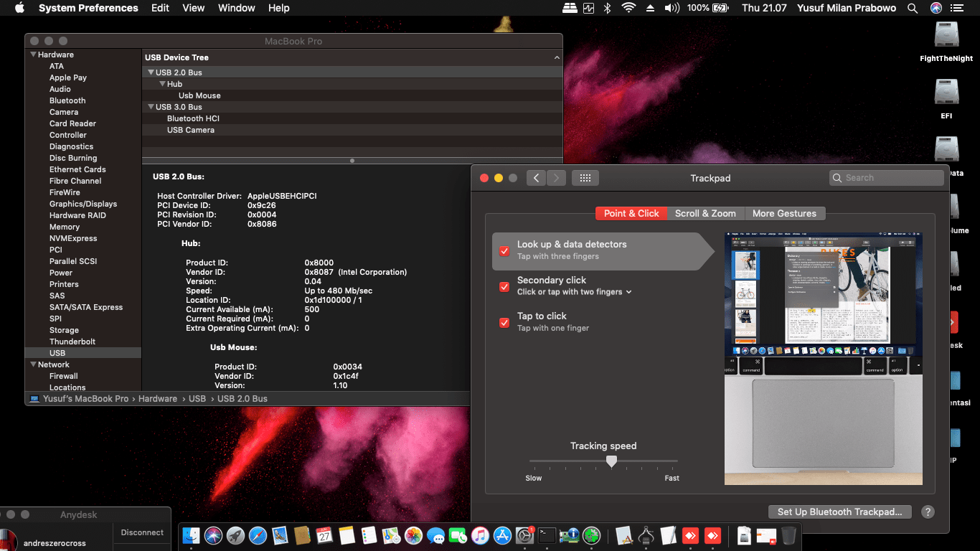Viewport: 980px width, 551px height.
Task: Click the Trackpad Search field
Action: pos(886,178)
